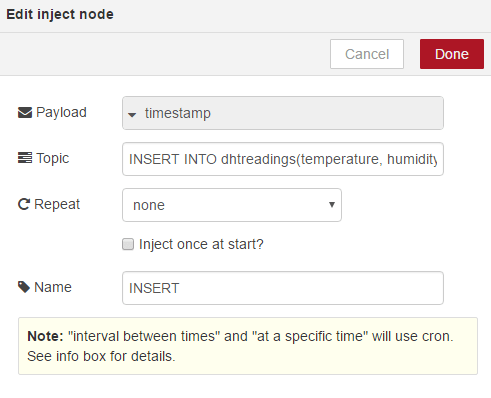This screenshot has width=491, height=398.
Task: Open the payload type arrow before timestamp
Action: [132, 115]
